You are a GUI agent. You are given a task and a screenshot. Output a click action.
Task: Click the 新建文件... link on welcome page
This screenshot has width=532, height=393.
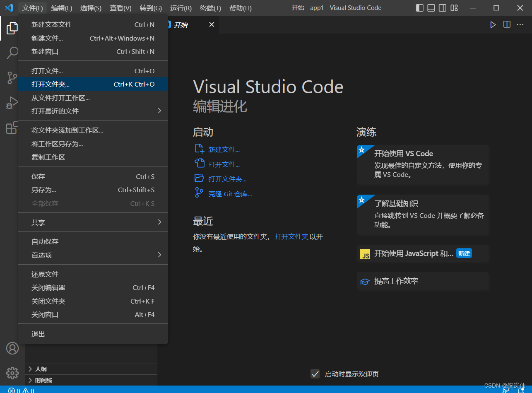tap(224, 149)
